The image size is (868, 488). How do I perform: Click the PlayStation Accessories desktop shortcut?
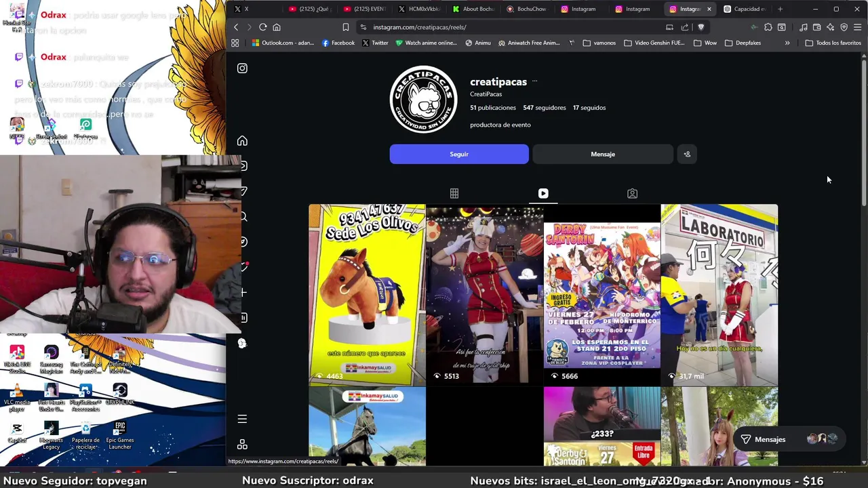pos(85,397)
